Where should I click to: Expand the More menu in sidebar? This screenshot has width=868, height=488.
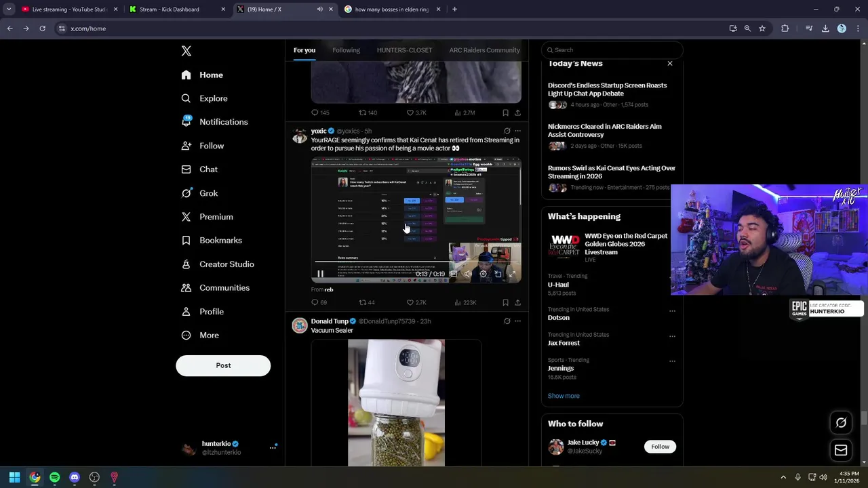coord(200,335)
